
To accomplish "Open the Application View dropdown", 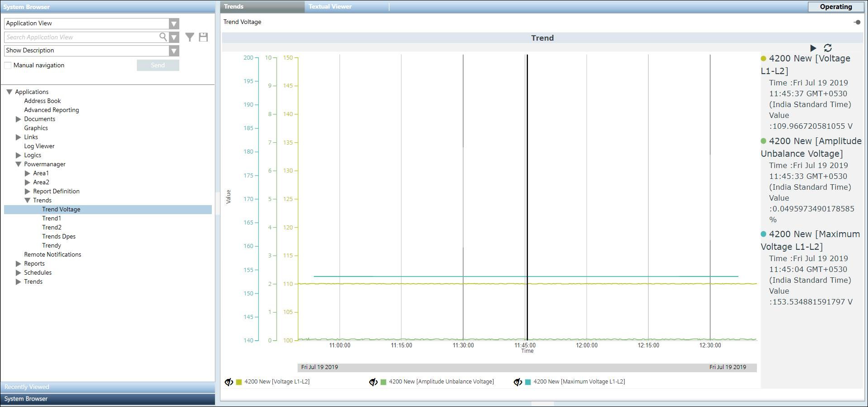I will coord(174,23).
